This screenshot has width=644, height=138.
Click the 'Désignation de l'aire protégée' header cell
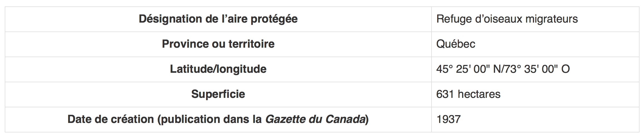click(218, 19)
